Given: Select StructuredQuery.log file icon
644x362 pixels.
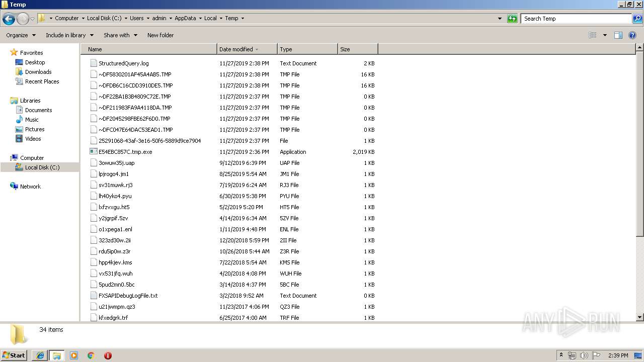Looking at the screenshot, I should click(x=94, y=63).
